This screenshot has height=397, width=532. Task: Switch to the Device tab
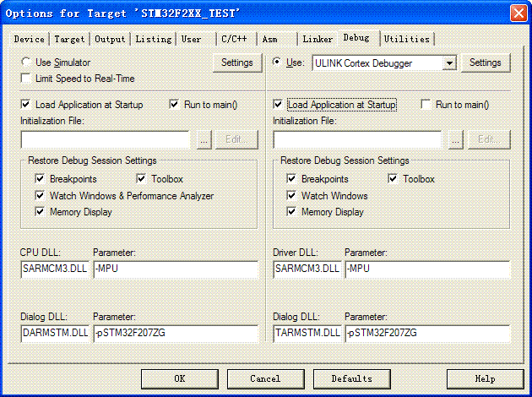[30, 39]
